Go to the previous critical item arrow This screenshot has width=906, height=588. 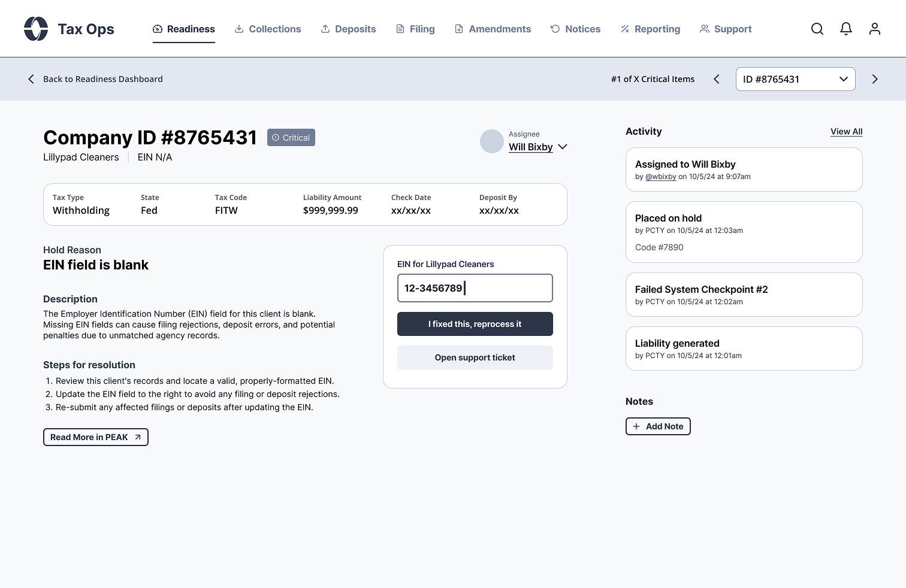(717, 79)
